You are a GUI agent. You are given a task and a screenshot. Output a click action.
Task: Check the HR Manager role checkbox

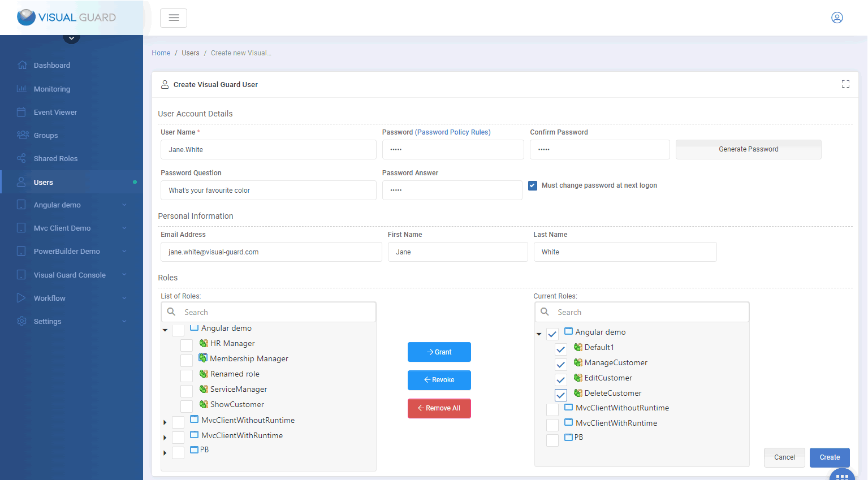point(187,344)
